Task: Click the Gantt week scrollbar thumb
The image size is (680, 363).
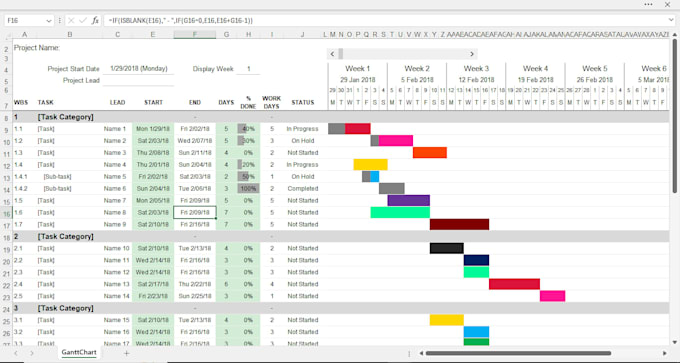Action: pyautogui.click(x=341, y=54)
